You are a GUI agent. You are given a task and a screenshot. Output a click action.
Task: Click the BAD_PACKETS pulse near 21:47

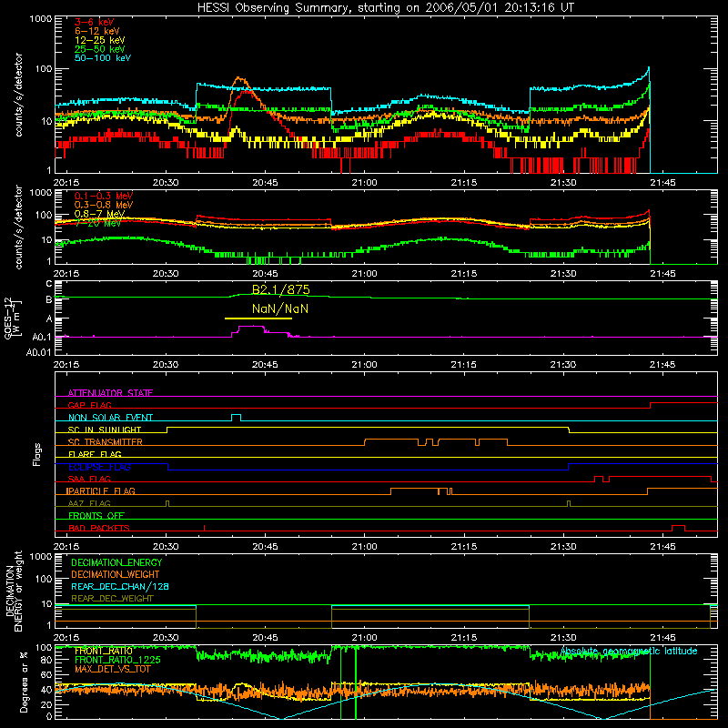[678, 528]
